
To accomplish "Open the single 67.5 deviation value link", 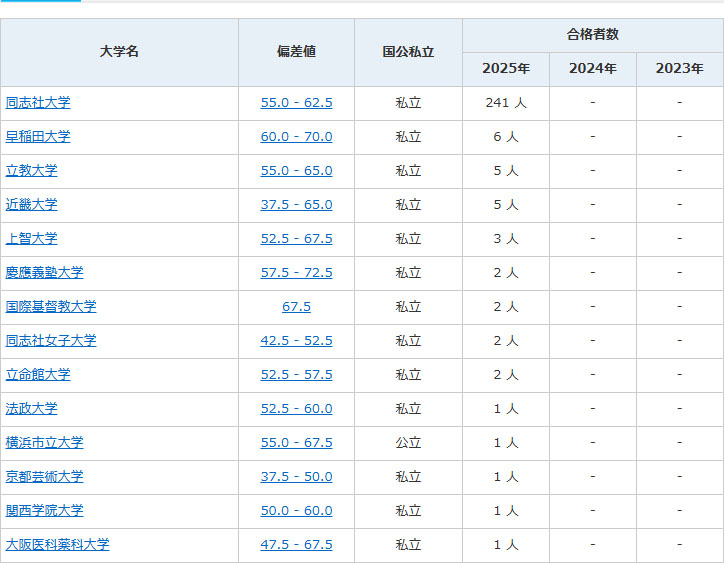I will [x=296, y=307].
